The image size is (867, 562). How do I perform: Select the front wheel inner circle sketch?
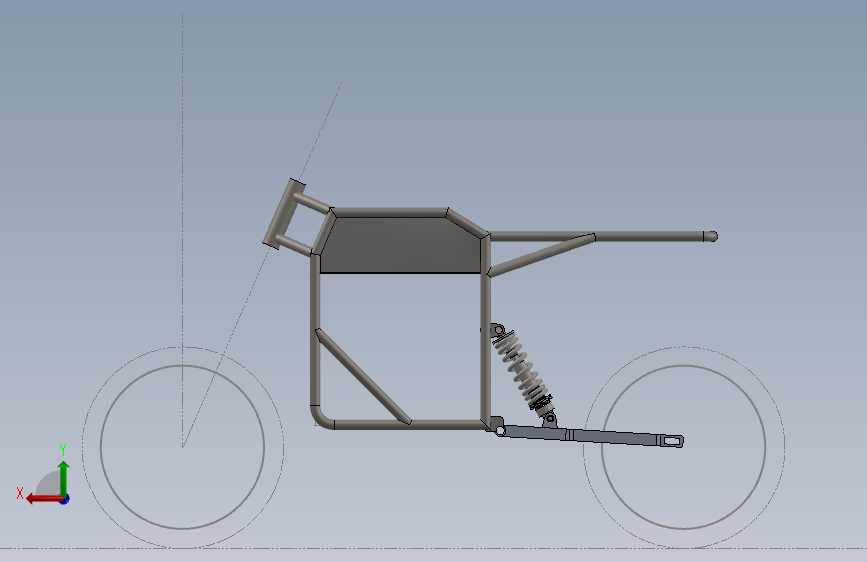pos(182,447)
